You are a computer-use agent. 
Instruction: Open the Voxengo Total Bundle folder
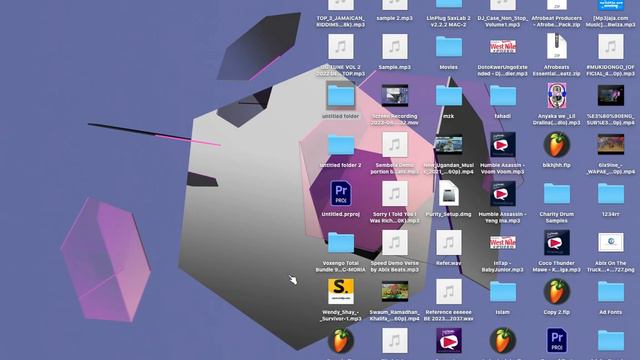[x=340, y=243]
